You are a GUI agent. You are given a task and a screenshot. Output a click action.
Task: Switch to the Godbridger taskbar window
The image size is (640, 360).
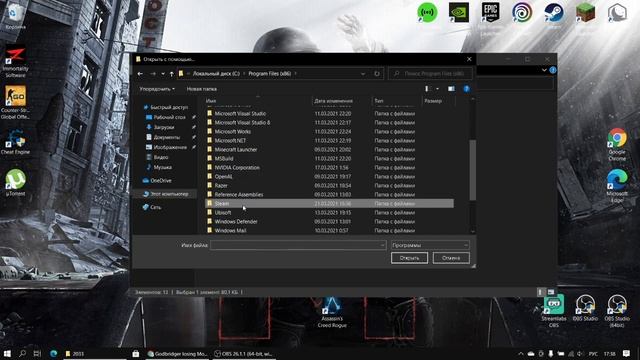(177, 353)
